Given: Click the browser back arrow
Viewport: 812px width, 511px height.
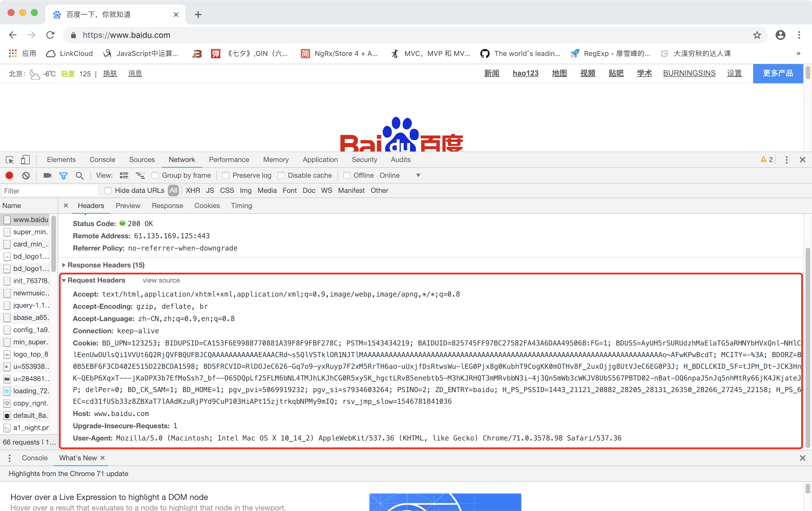Looking at the screenshot, I should tap(13, 35).
